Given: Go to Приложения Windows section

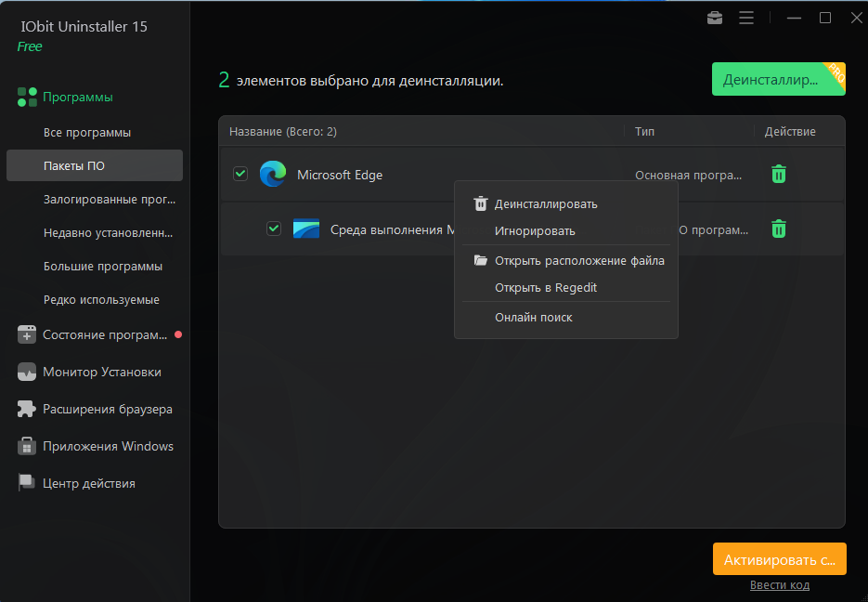Looking at the screenshot, I should tap(108, 446).
